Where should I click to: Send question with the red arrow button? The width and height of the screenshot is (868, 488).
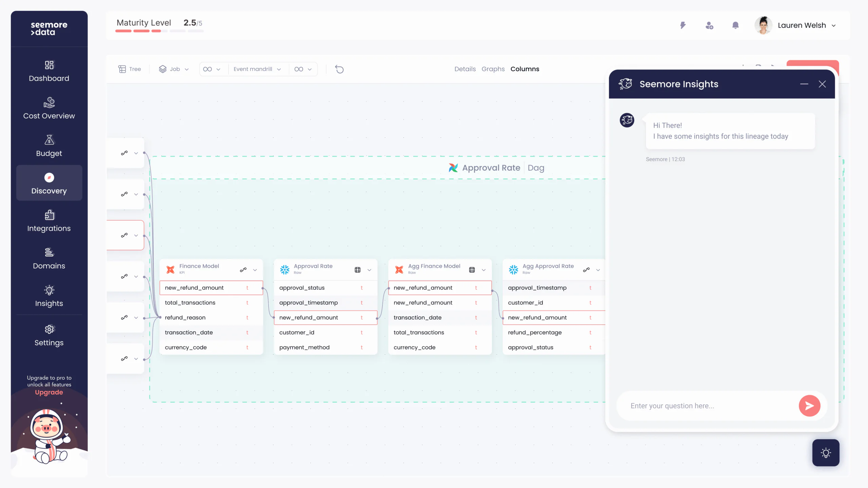[809, 406]
